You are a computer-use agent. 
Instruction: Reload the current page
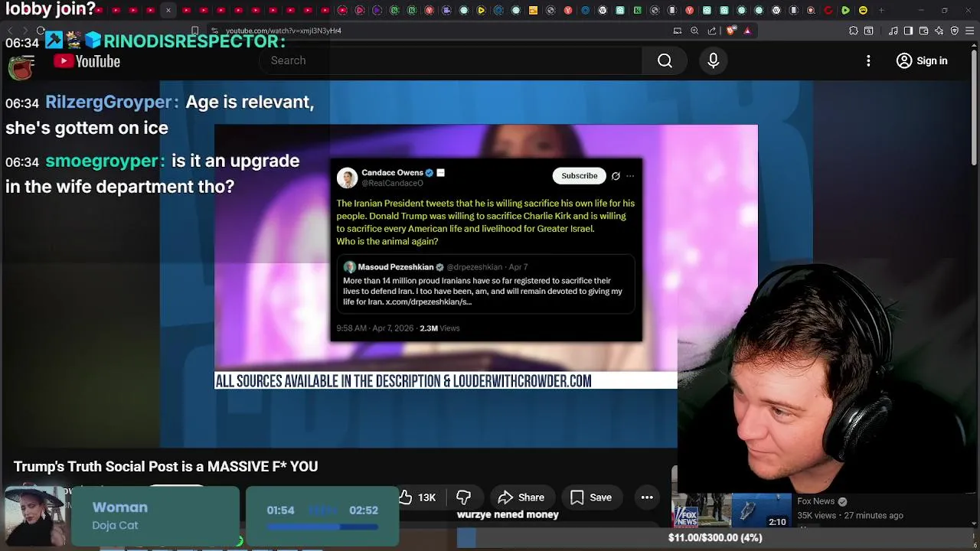pos(41,31)
